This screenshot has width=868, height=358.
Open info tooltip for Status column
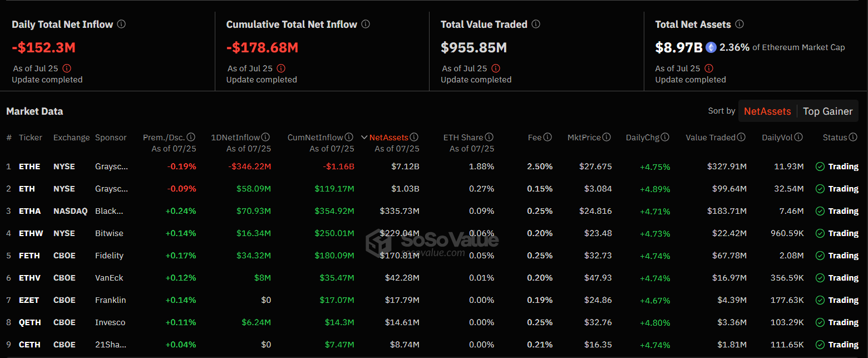pyautogui.click(x=853, y=137)
